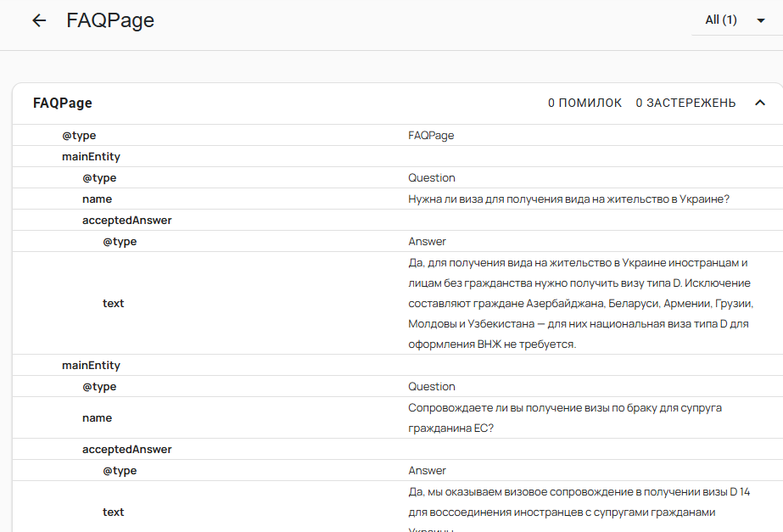Collapse the FAQPage card with the chevron

click(759, 103)
